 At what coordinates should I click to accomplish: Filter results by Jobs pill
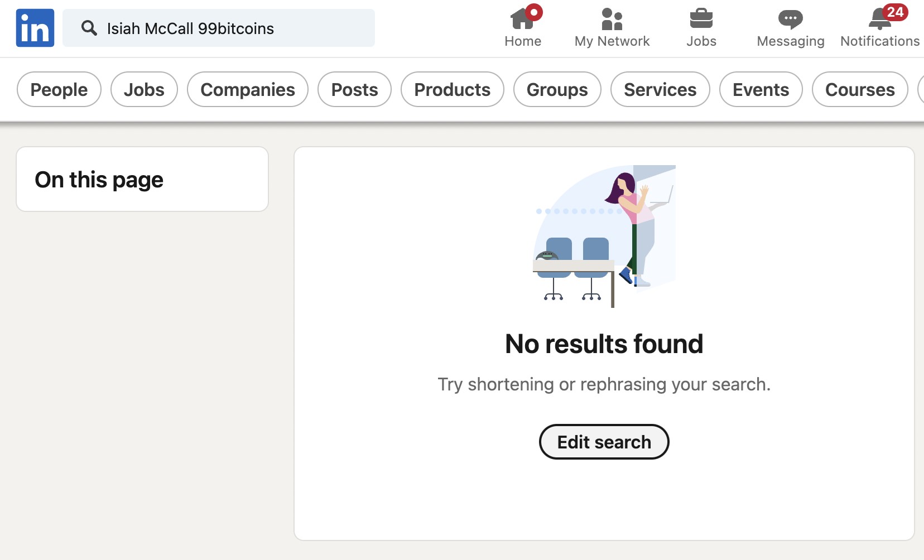144,89
